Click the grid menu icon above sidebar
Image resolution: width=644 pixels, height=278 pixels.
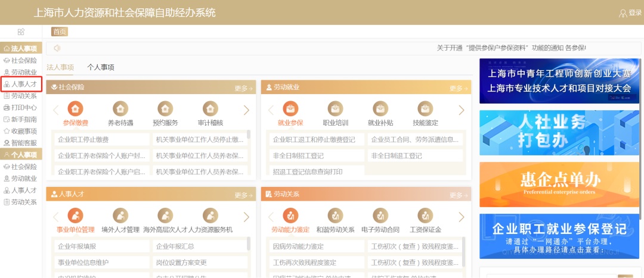tap(21, 32)
